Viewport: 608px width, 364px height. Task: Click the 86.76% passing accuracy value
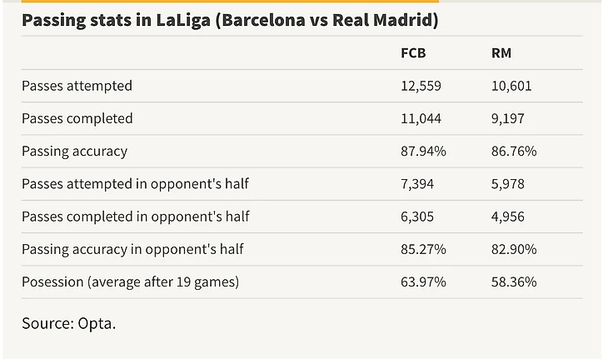(x=514, y=152)
